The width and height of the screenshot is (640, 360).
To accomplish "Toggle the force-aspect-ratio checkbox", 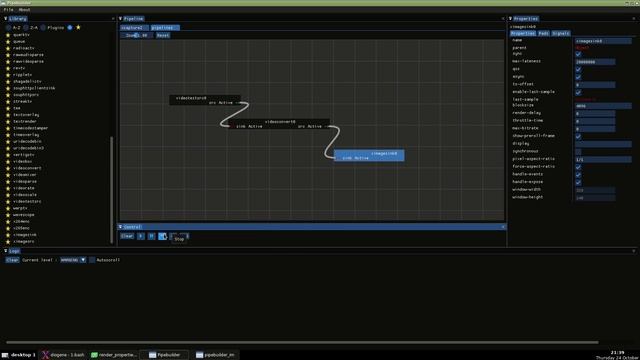I will pyautogui.click(x=578, y=167).
